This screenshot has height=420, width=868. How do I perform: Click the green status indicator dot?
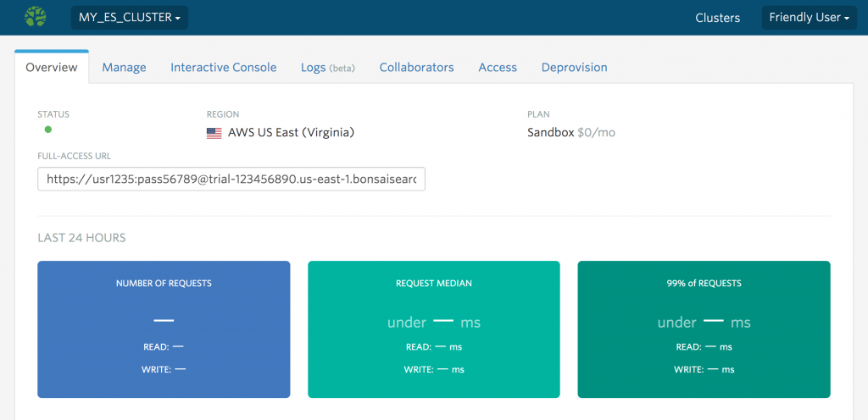[48, 130]
